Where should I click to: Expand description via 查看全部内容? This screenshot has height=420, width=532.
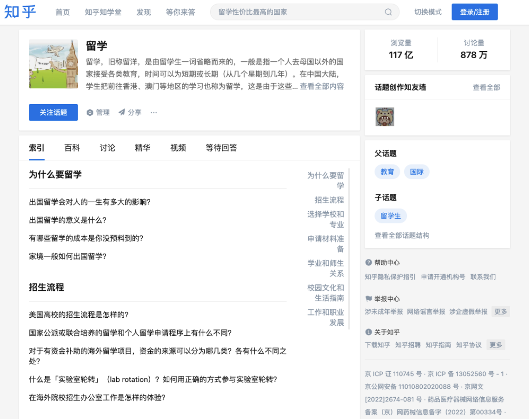tap(323, 87)
